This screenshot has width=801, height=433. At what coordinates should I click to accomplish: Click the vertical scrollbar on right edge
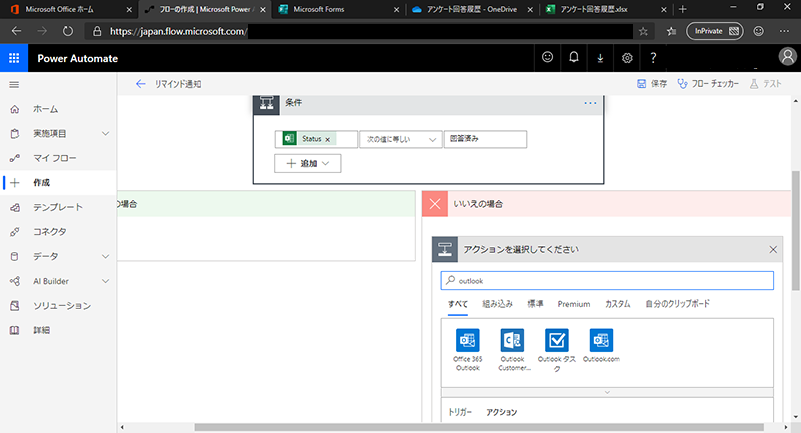[795, 231]
